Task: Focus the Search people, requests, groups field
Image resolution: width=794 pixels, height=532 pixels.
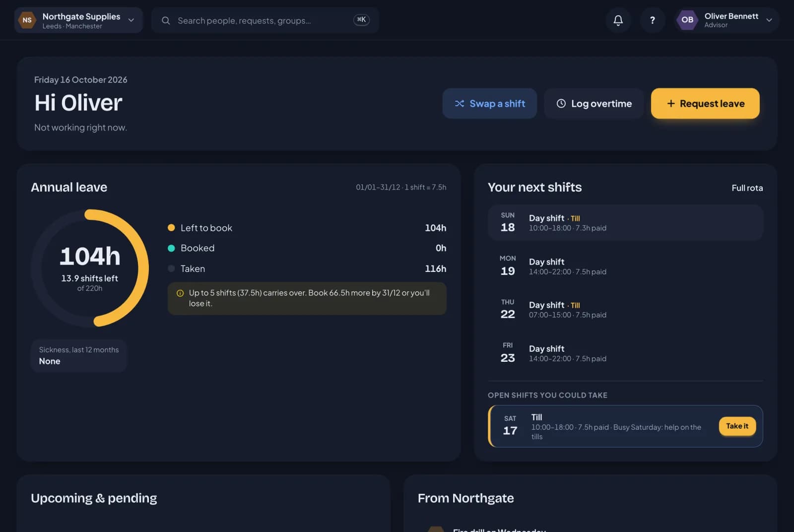Action: (265, 20)
